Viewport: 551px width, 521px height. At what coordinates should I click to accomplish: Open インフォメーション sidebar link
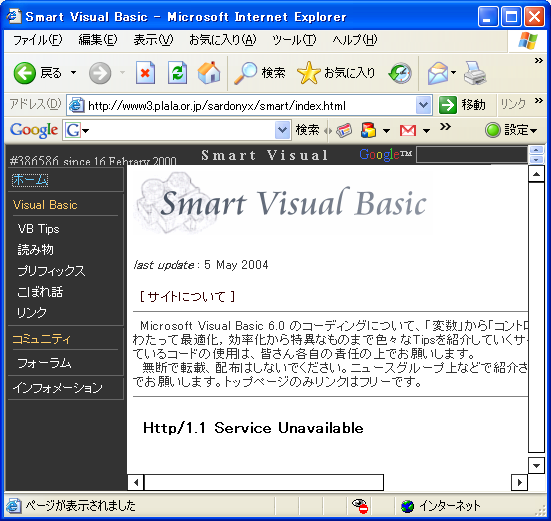(58, 388)
